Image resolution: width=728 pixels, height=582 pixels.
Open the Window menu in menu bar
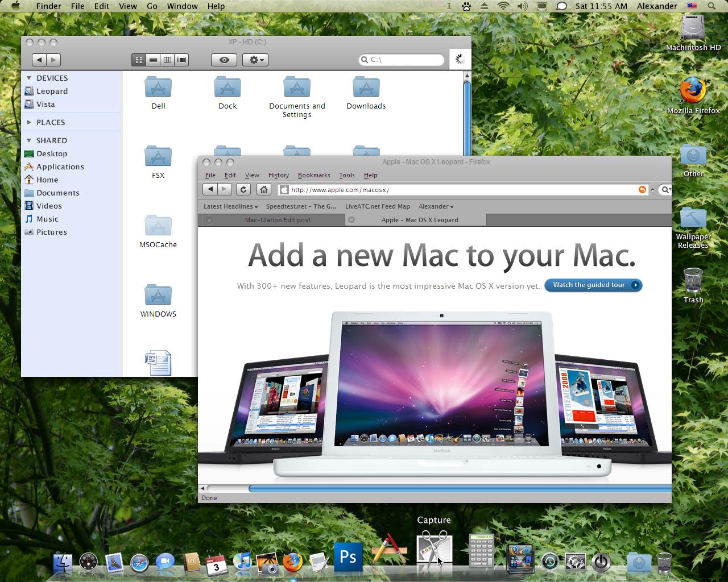point(183,6)
